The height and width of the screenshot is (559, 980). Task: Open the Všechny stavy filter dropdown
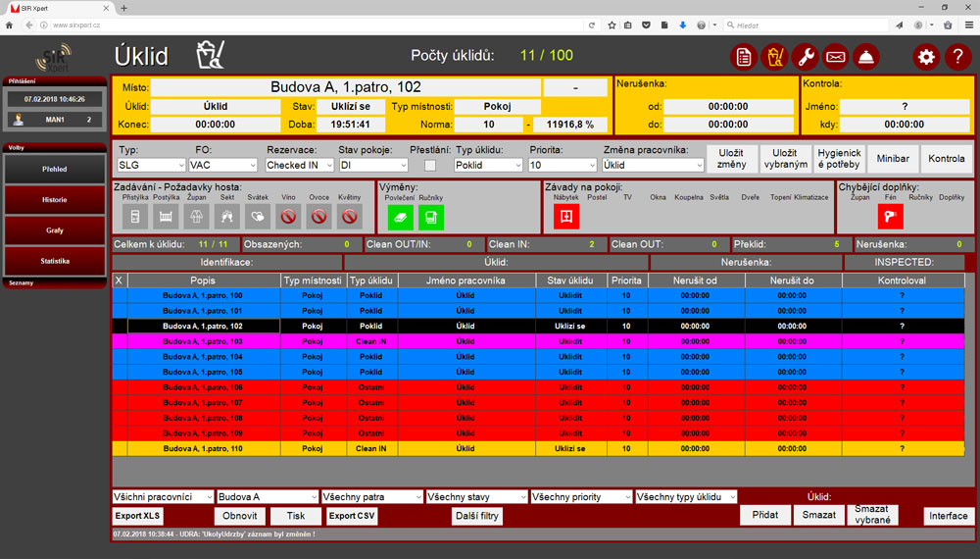(x=476, y=497)
